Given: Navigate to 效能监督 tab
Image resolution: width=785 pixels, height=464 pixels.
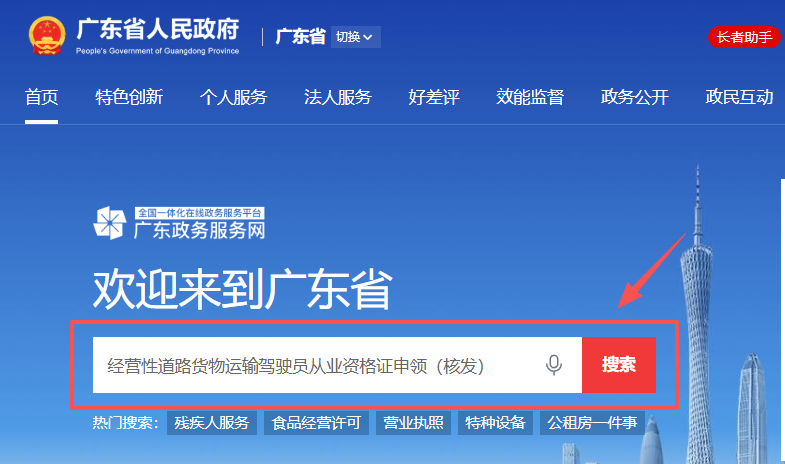Looking at the screenshot, I should pyautogui.click(x=530, y=97).
